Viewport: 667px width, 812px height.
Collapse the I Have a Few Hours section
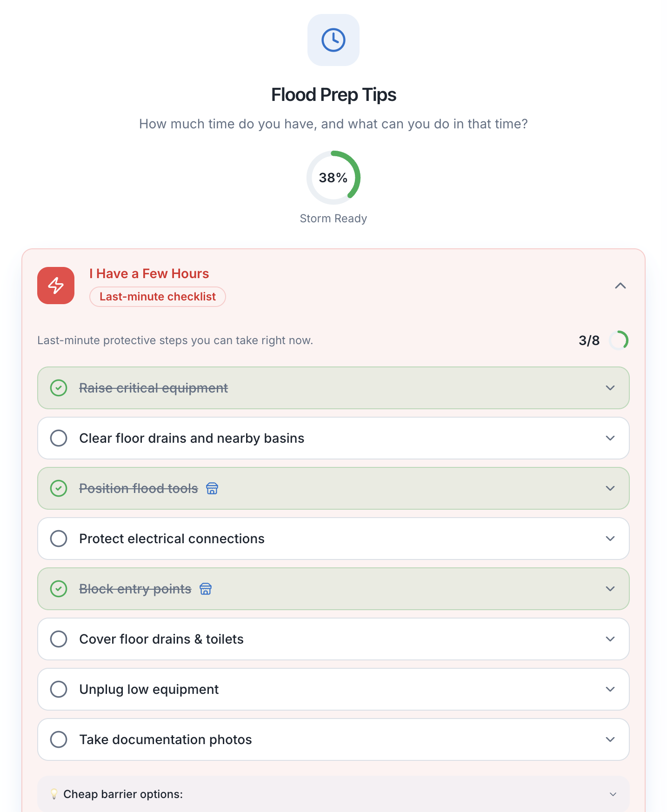click(620, 286)
